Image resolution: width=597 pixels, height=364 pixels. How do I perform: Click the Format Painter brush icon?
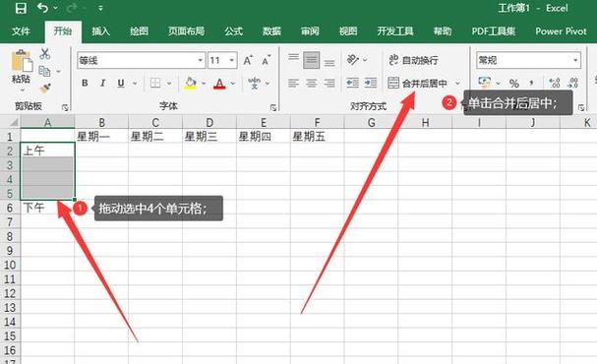click(45, 89)
